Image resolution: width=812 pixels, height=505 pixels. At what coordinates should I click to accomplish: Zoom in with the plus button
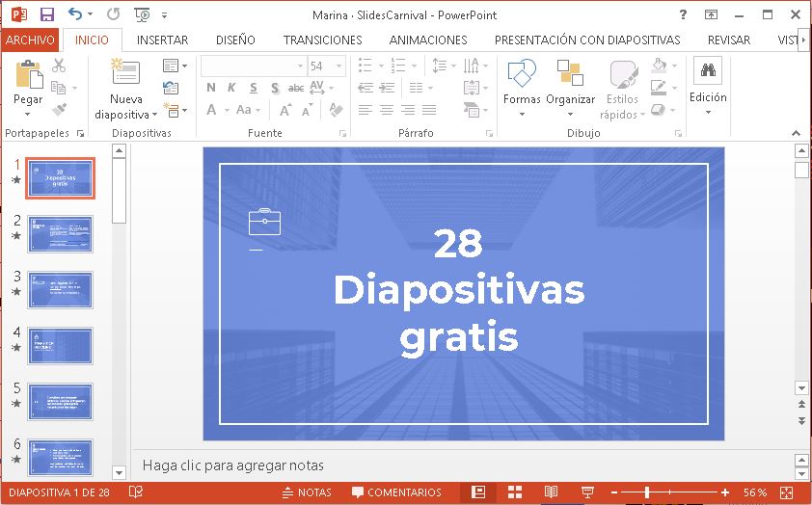725,492
